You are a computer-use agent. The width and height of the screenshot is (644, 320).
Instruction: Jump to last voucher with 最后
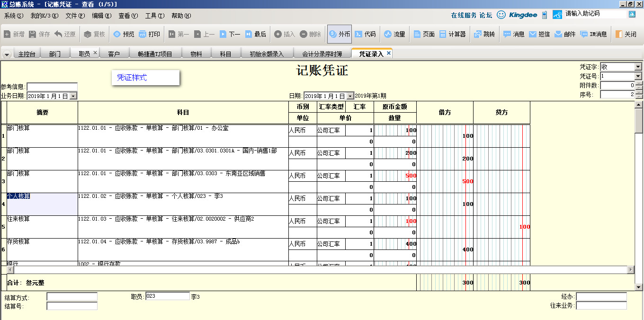[x=255, y=34]
